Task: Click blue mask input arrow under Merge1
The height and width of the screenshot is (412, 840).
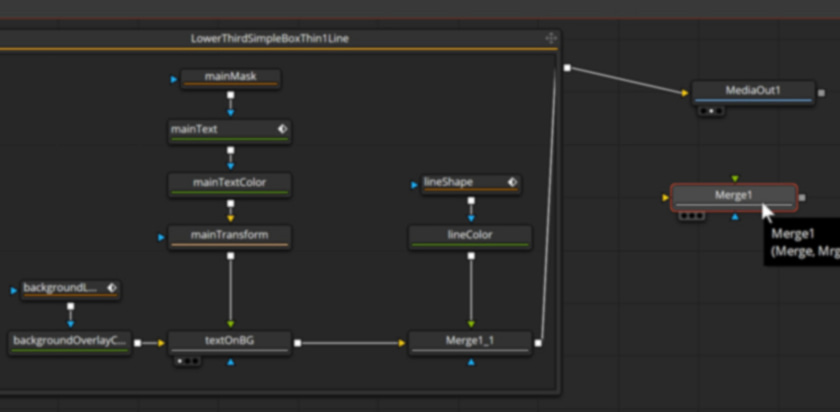Action: [x=735, y=217]
